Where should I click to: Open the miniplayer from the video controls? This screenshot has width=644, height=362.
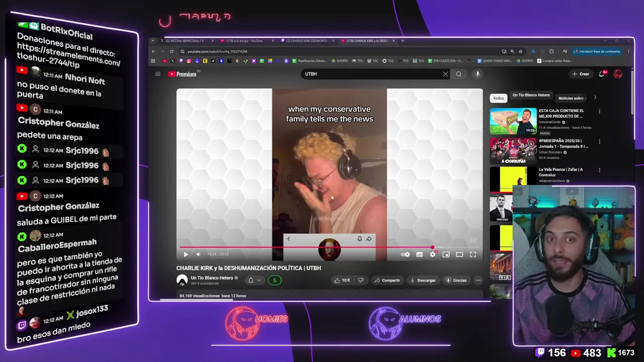pos(446,254)
